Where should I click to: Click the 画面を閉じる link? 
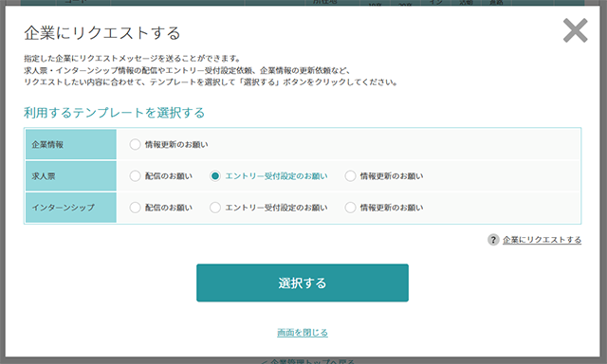pos(303,333)
